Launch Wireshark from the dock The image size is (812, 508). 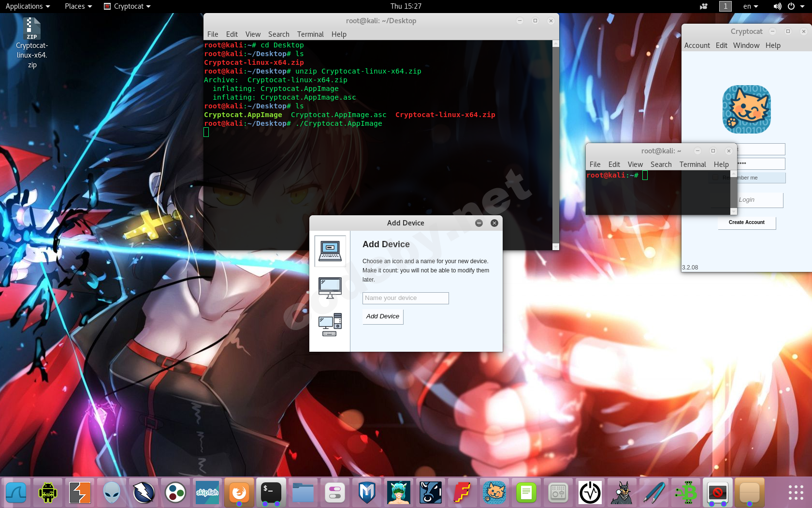[x=16, y=493]
